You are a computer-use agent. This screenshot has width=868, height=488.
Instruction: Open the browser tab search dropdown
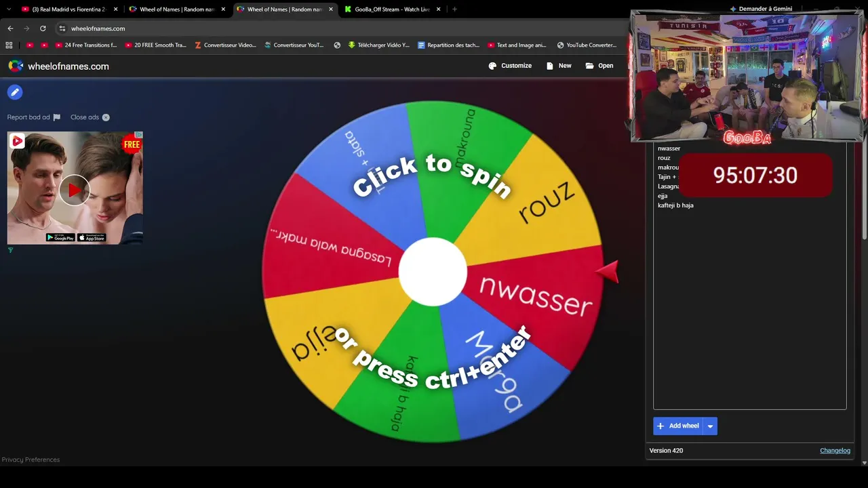click(9, 9)
